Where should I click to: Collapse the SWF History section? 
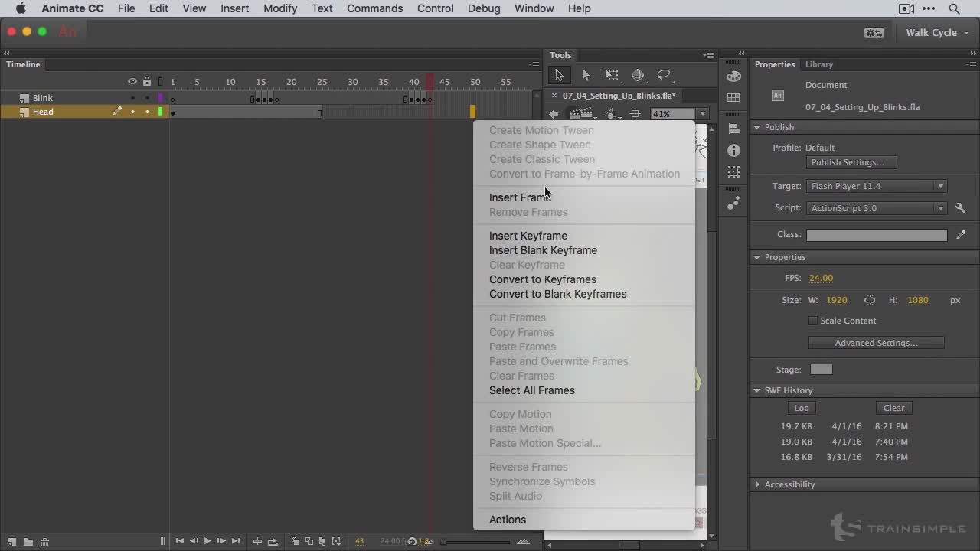coord(757,390)
